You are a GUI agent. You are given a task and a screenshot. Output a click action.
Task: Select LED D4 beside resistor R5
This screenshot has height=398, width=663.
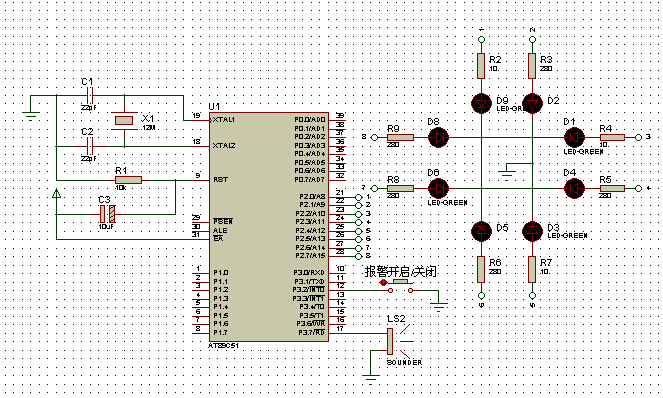click(574, 188)
